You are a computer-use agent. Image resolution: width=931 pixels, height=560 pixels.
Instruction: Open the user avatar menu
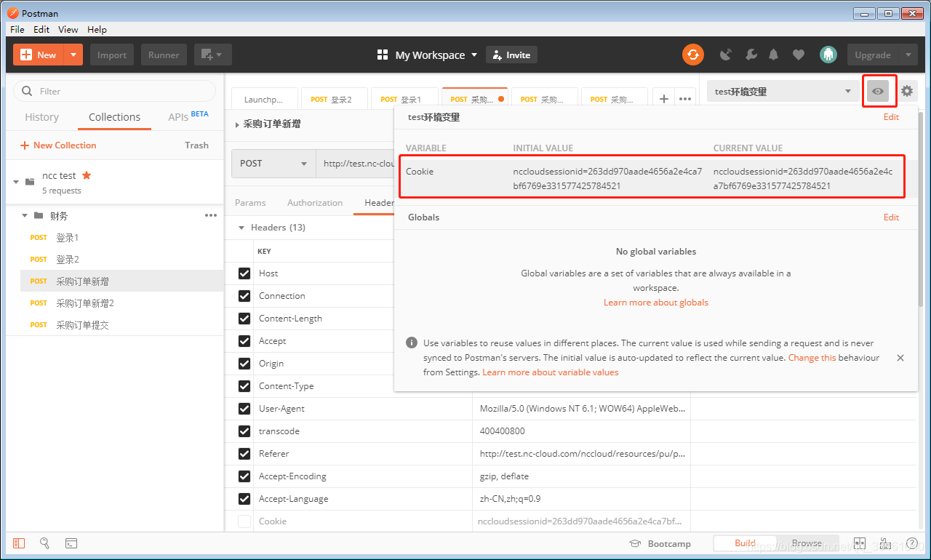828,55
